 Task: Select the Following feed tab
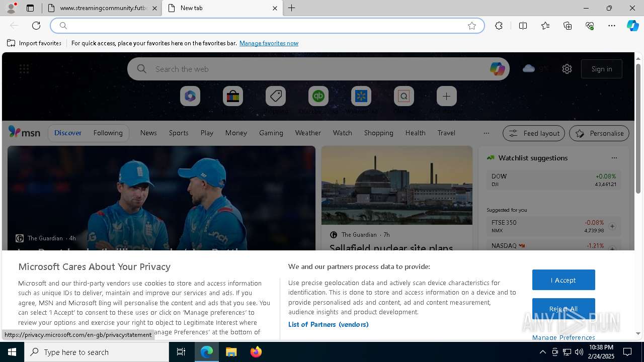[108, 133]
